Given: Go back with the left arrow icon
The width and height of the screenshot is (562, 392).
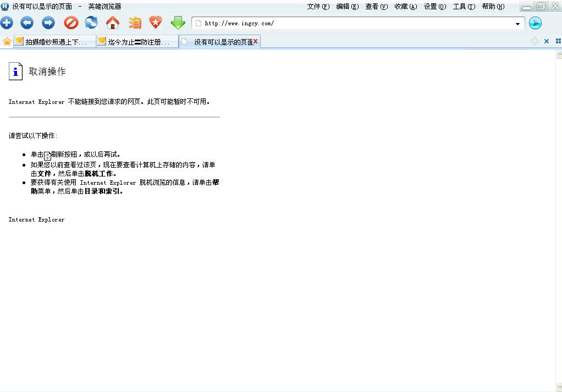Looking at the screenshot, I should (27, 23).
